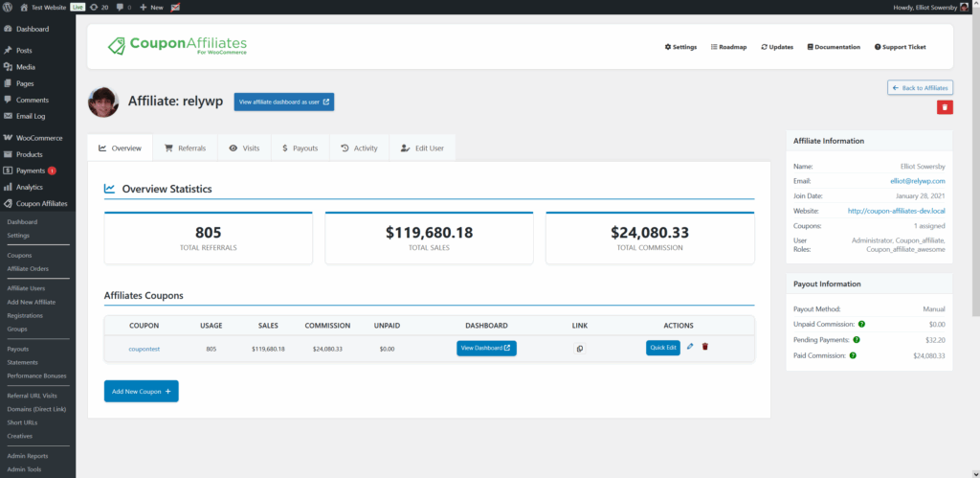Screen dimensions: 980x478
Task: Open Settings in plugin header
Action: pos(680,47)
